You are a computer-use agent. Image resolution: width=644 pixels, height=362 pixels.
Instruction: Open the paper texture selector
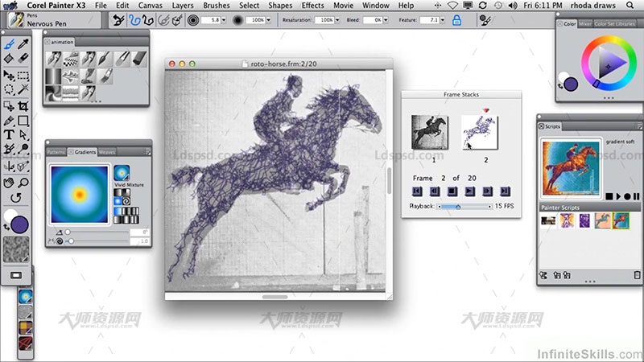click(x=16, y=249)
